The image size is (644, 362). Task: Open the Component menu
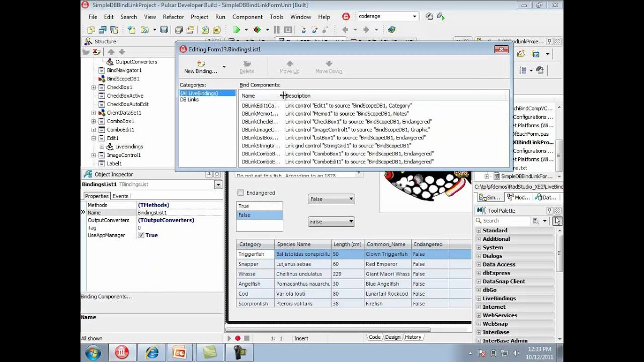point(248,17)
